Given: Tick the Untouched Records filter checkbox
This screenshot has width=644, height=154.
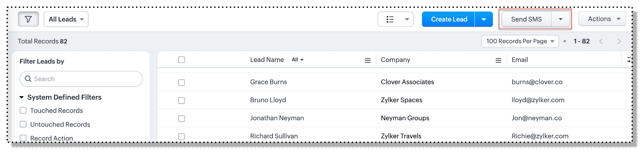Looking at the screenshot, I should pos(23,124).
